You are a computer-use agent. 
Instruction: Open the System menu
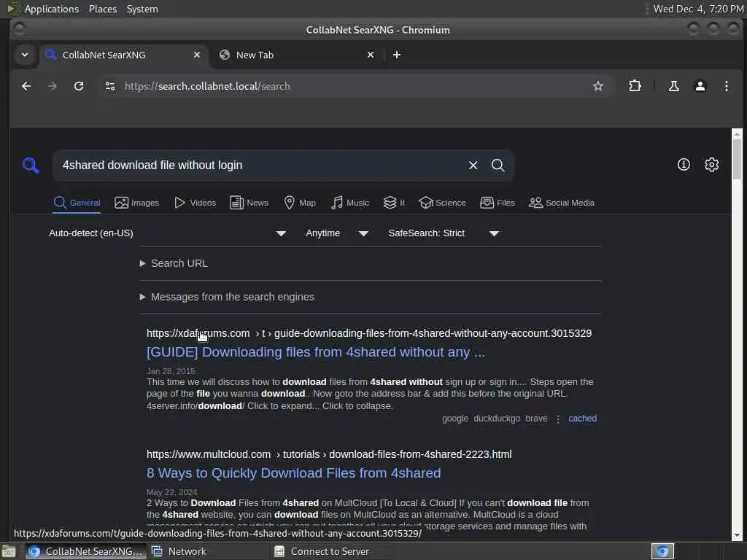142,9
